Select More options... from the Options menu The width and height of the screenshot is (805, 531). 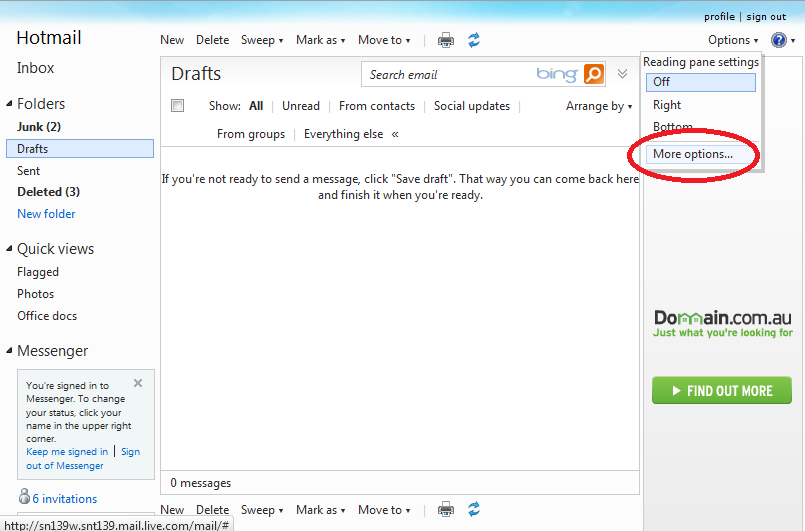click(x=692, y=154)
